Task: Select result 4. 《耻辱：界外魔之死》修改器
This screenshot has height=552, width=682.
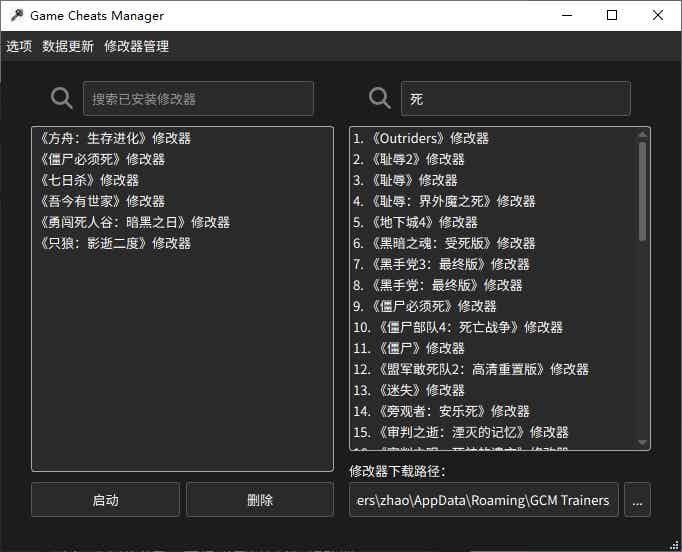Action: click(x=494, y=201)
